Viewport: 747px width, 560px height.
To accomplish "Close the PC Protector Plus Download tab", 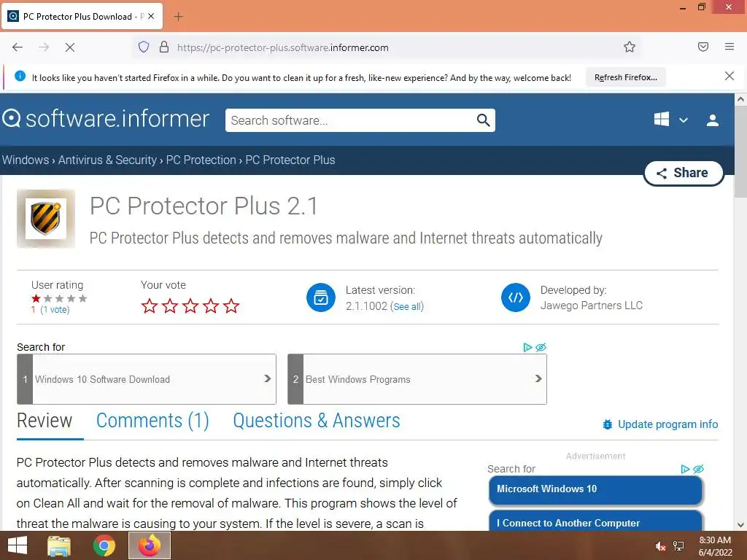I will click(x=151, y=16).
